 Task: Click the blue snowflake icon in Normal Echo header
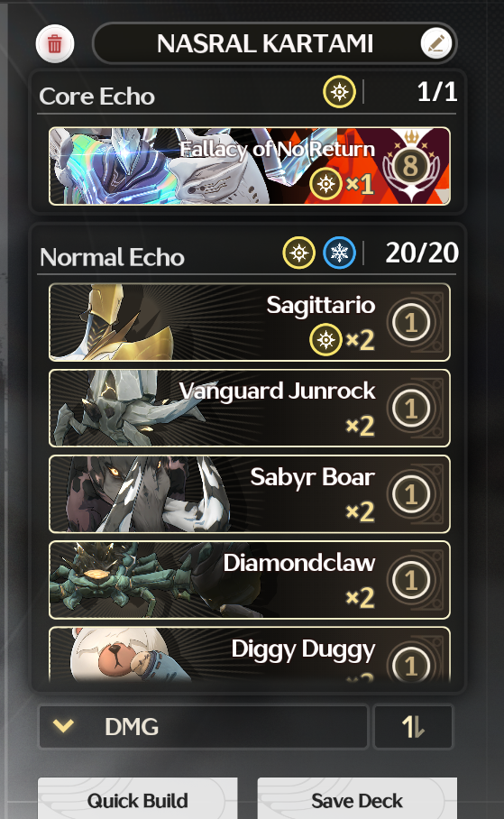click(x=340, y=253)
